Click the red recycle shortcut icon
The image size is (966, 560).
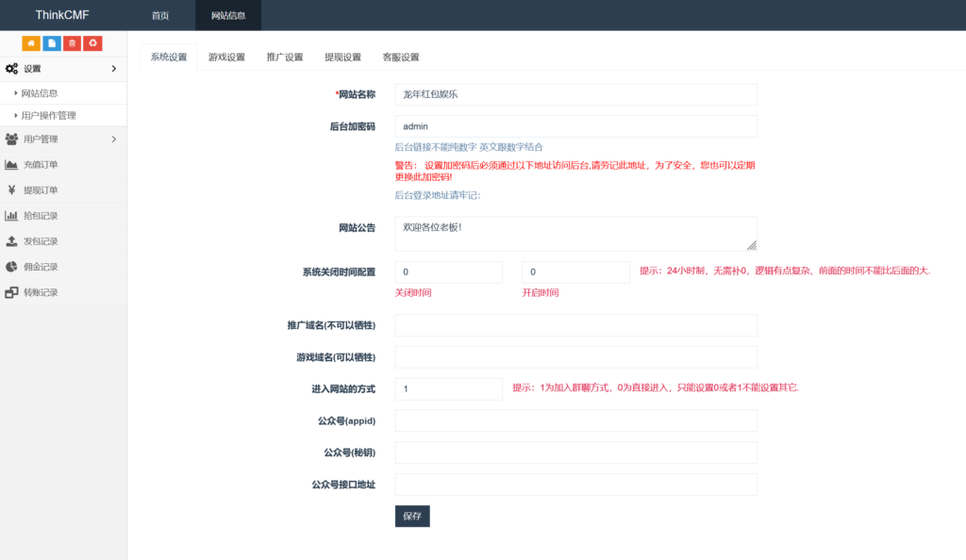(92, 43)
